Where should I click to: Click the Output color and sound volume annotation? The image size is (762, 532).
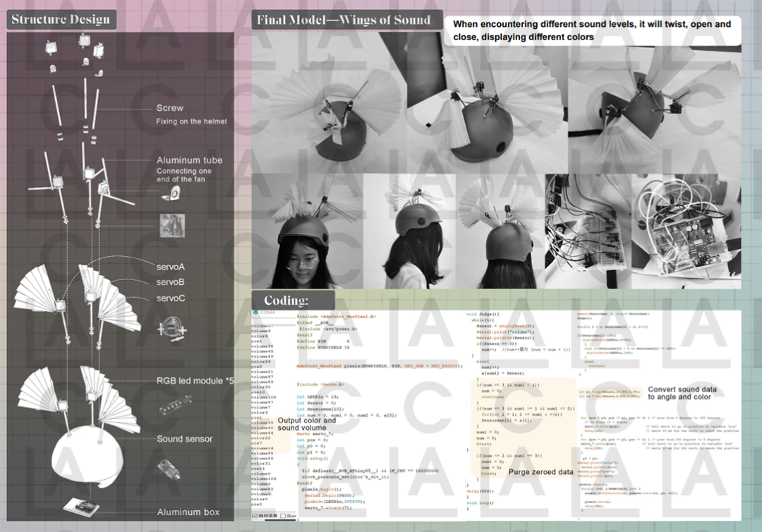pos(307,424)
